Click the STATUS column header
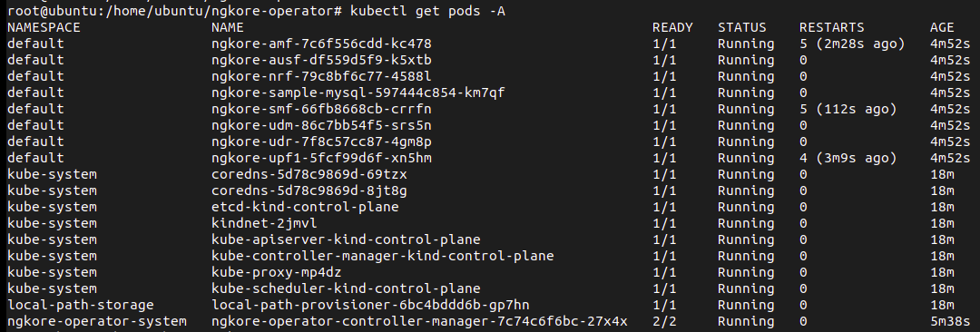980x332 pixels. 742,27
